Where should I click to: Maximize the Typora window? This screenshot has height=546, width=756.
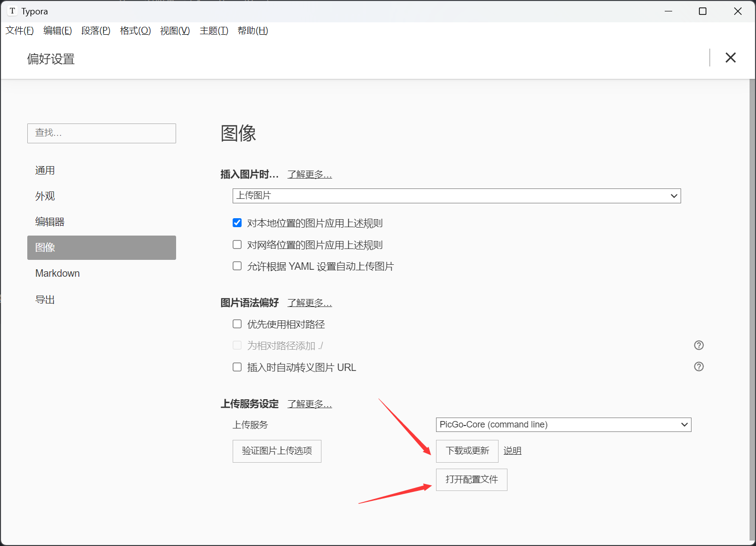(702, 11)
